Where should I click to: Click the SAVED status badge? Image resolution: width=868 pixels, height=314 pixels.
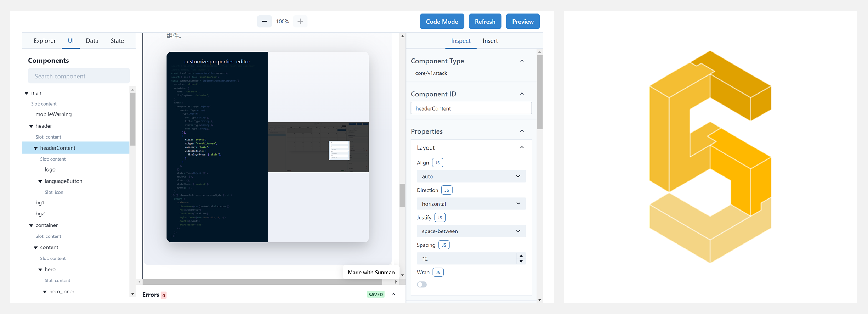(x=376, y=295)
